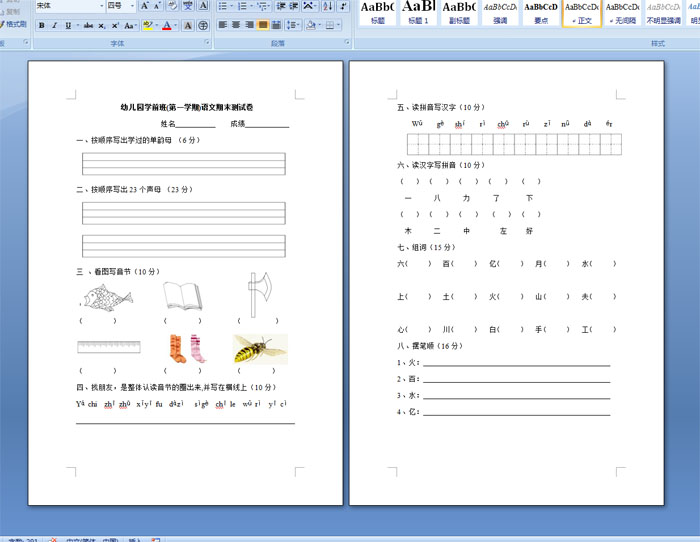
Task: Click the Shrink Font icon
Action: [157, 6]
